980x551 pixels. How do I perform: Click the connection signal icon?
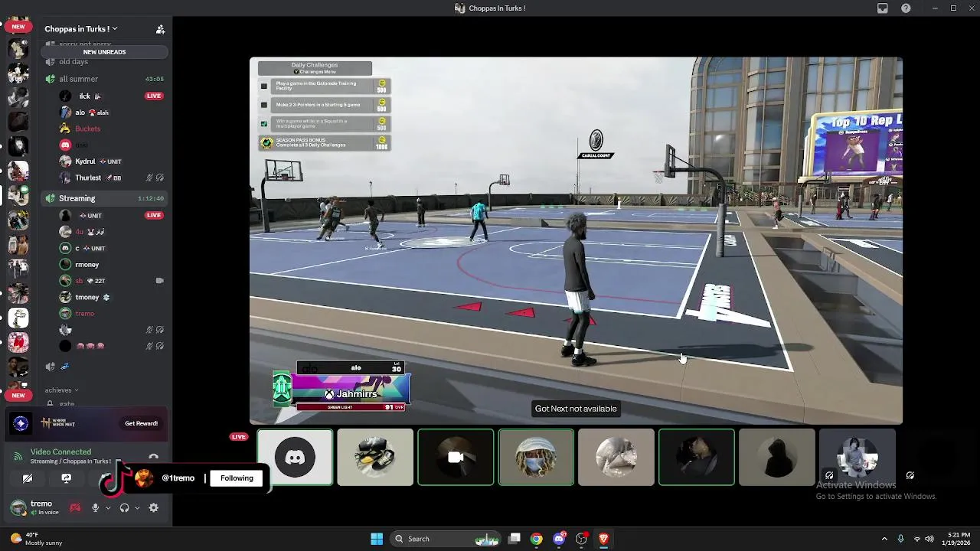tap(18, 457)
